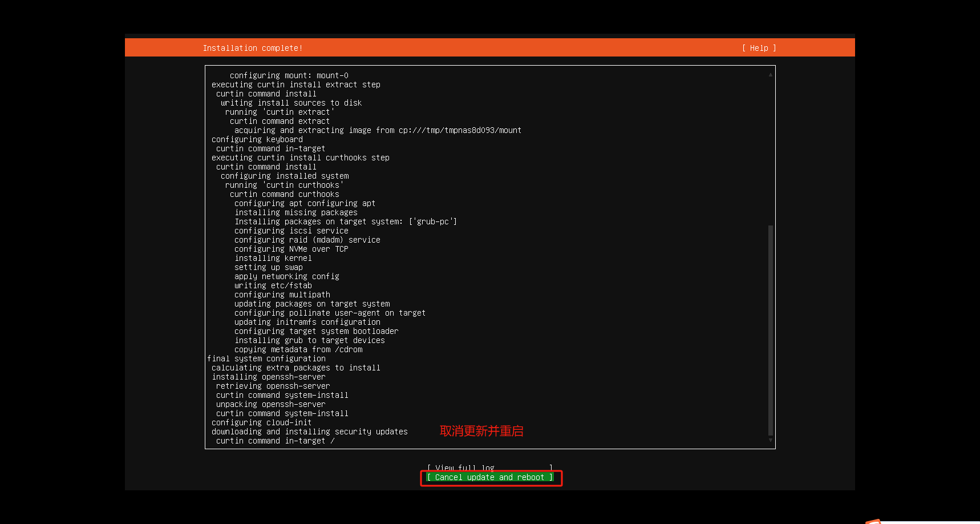Click the Installation complete! title text
Screen dimensions: 980x524
coord(253,48)
